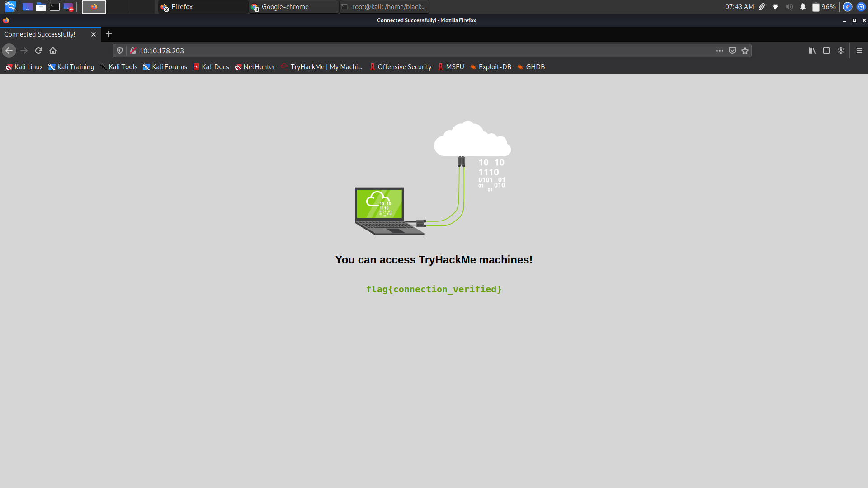868x488 pixels.
Task: Open the Library icon
Action: (x=812, y=51)
